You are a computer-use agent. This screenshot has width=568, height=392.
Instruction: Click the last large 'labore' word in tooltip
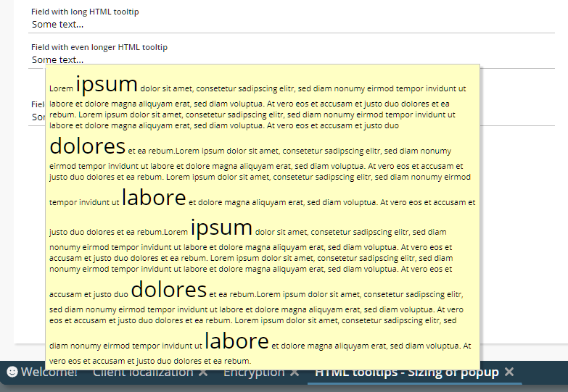click(236, 341)
